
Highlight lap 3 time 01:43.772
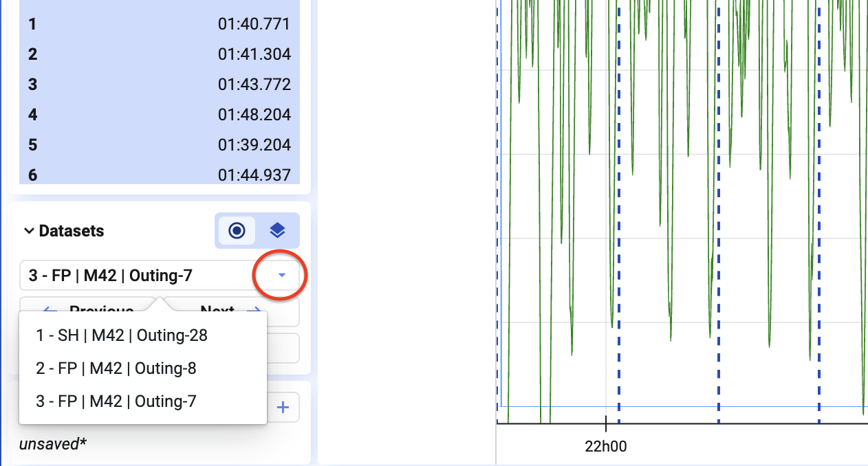[x=160, y=85]
